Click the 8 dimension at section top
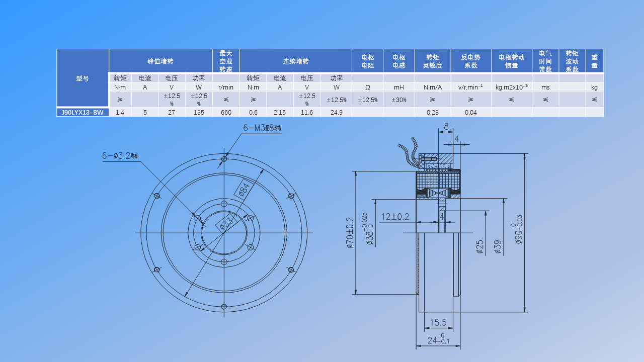 click(446, 128)
